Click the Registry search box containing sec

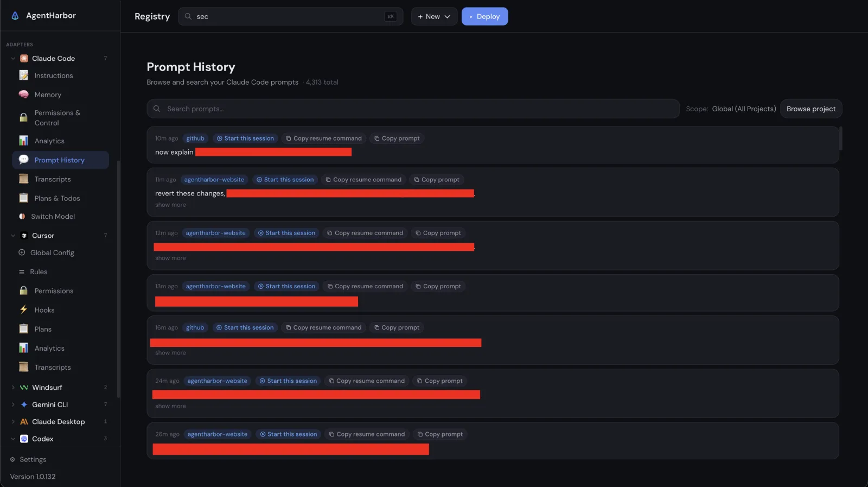[x=290, y=16]
